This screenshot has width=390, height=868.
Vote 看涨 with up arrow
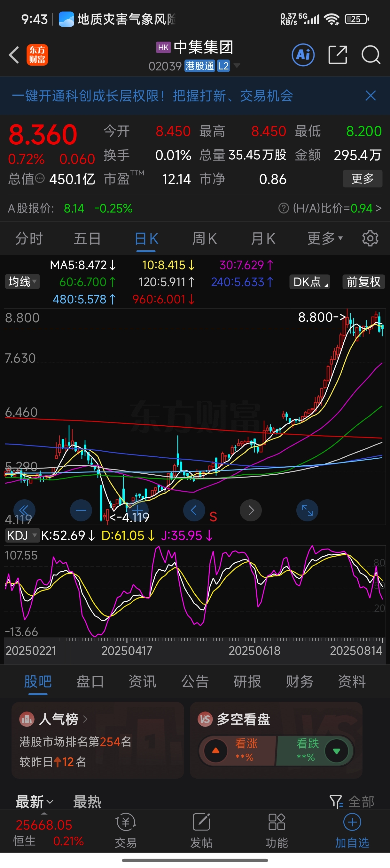pos(216,751)
